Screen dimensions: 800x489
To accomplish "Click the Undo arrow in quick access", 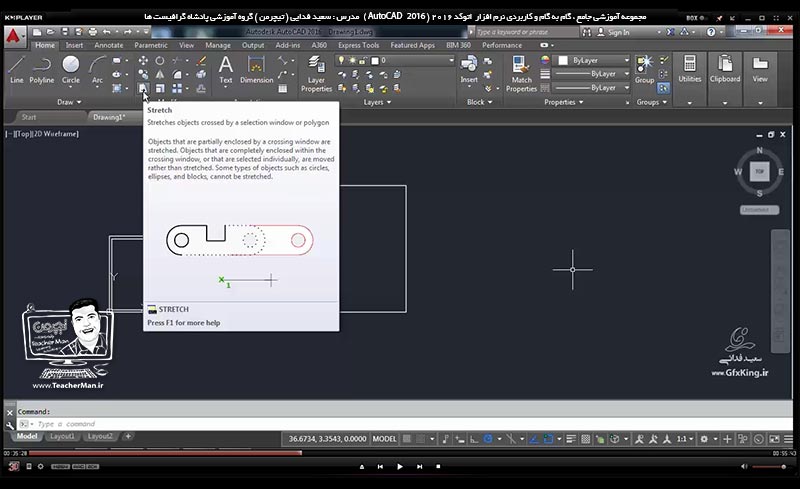I will click(106, 32).
